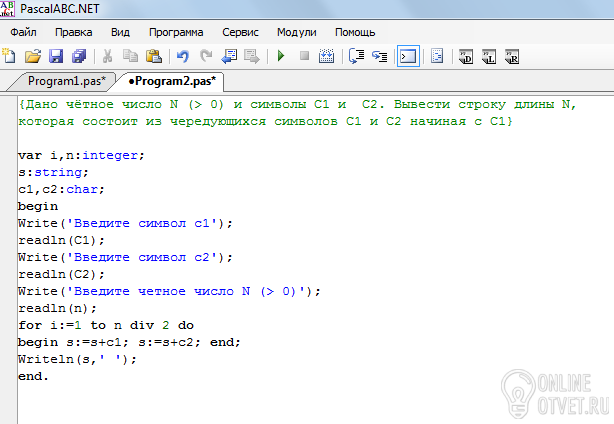Open the Программа menu
Screen dimensions: 614x424
point(176,32)
